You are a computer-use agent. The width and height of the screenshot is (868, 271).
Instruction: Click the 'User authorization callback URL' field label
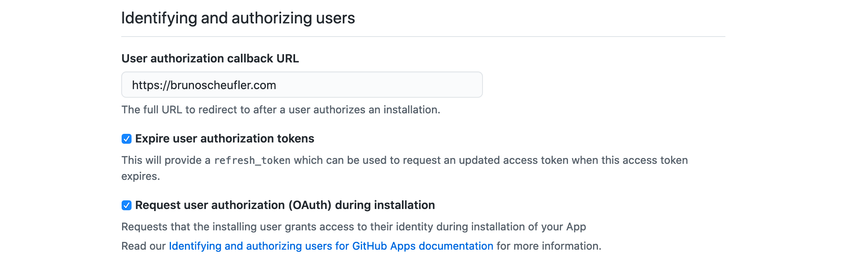click(210, 58)
